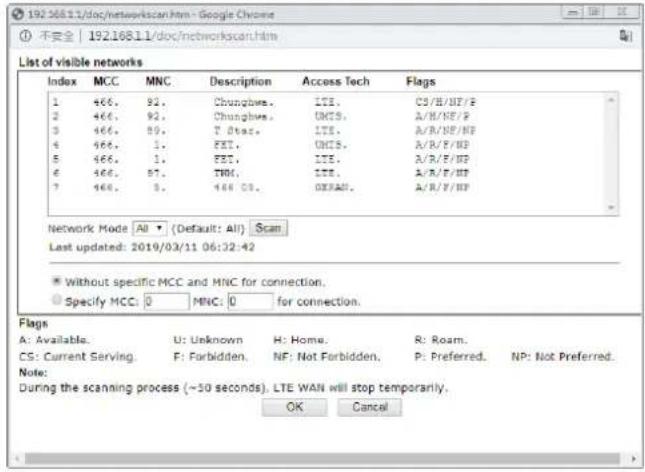
Task: Click the 'Last updated' timestamp text
Action: (152, 247)
